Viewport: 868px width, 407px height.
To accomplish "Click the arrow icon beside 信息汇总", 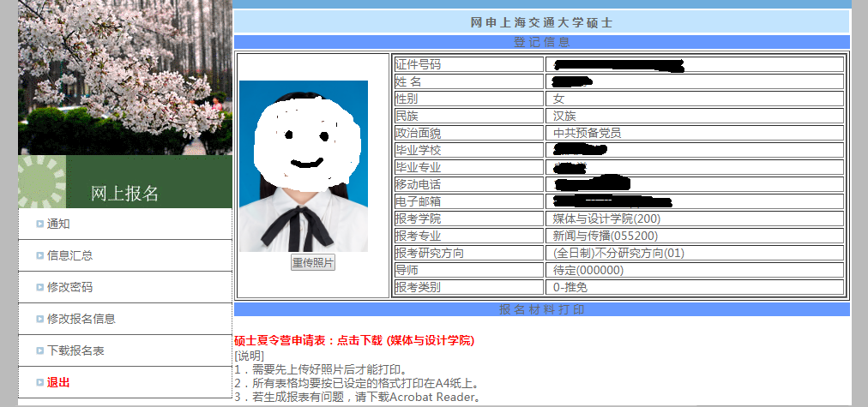I will 39,255.
